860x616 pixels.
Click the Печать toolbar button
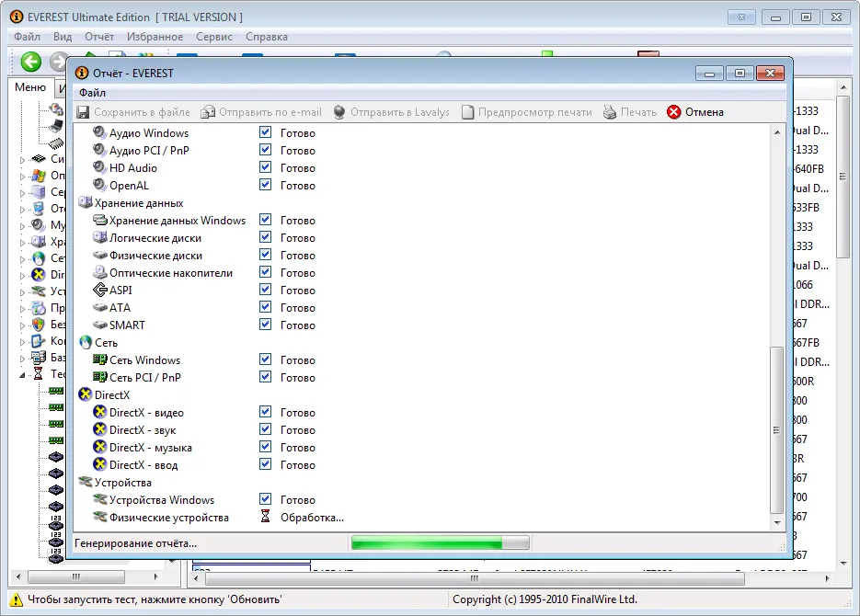tap(630, 112)
